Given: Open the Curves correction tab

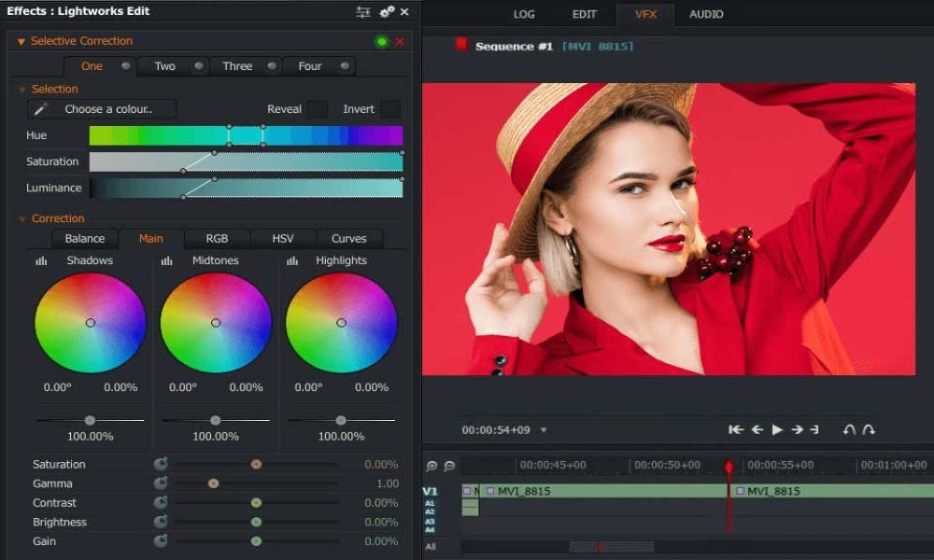Looking at the screenshot, I should [348, 239].
